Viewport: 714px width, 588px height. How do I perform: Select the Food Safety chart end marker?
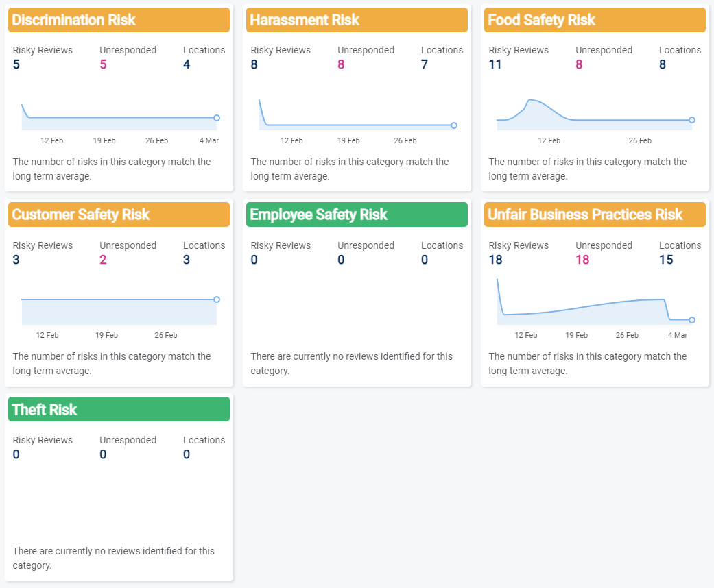[x=692, y=120]
